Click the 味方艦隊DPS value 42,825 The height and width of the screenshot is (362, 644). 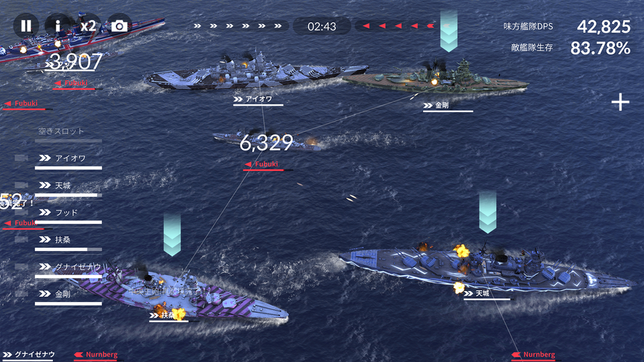[x=603, y=27]
